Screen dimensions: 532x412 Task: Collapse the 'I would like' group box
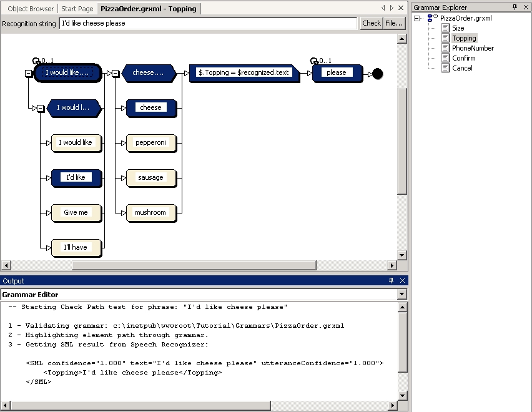tap(28, 73)
